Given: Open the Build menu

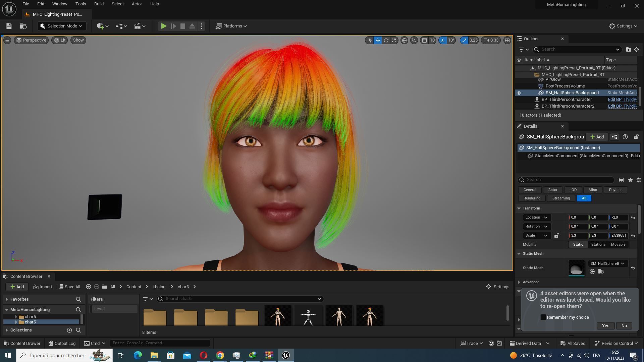Looking at the screenshot, I should [99, 4].
